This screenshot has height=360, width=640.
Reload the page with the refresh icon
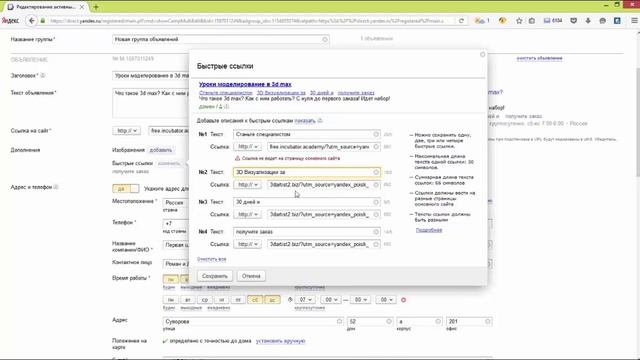461,20
